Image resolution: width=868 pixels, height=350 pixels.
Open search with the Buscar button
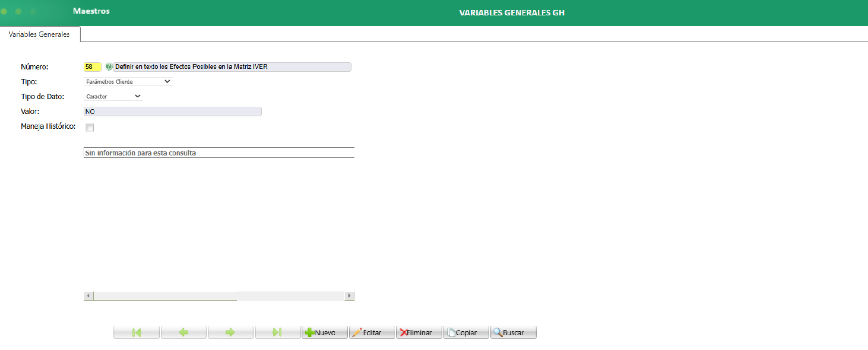tap(513, 332)
